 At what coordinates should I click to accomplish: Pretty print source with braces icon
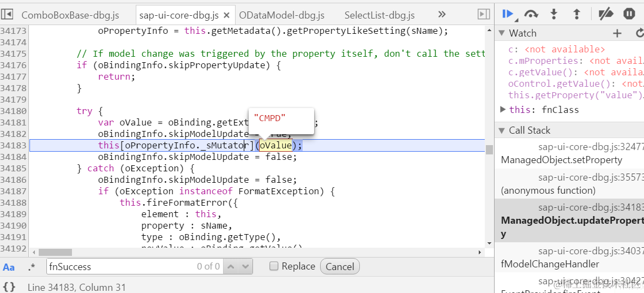point(9,287)
